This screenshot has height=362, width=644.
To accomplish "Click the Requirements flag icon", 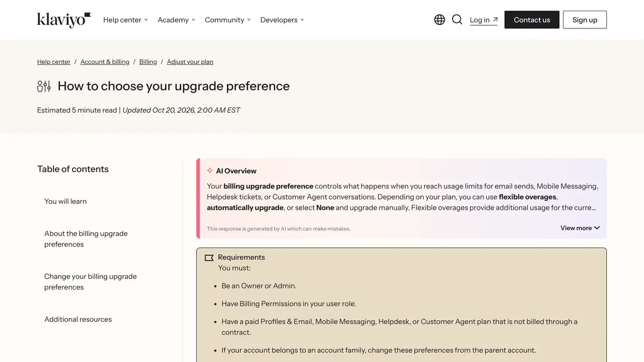I will [x=209, y=257].
